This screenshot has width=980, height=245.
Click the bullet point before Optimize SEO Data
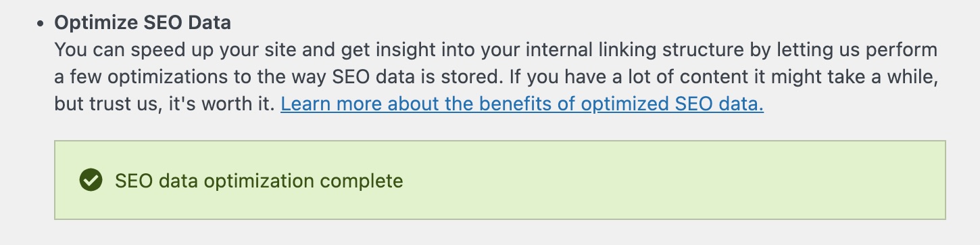point(41,24)
